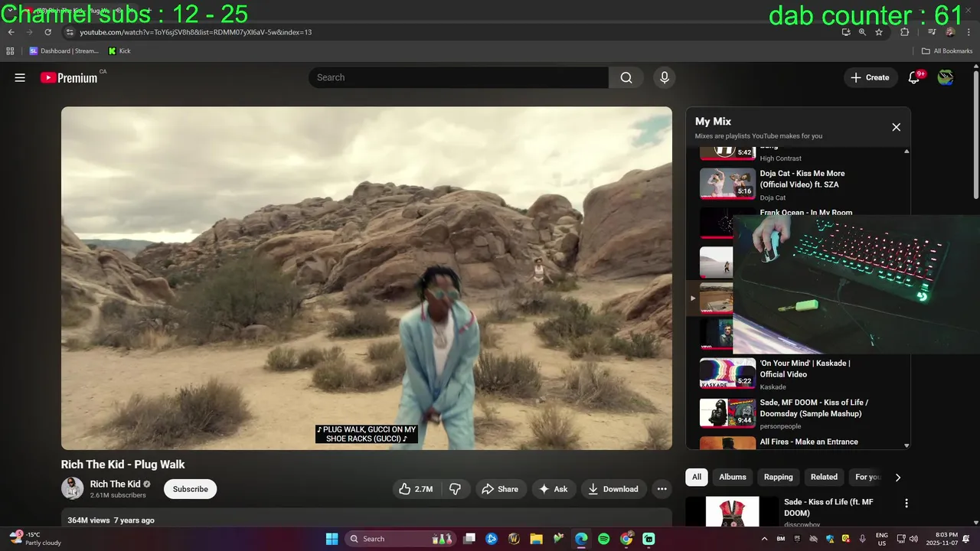Open the account avatar menu
The height and width of the screenshot is (551, 980).
pos(946,77)
